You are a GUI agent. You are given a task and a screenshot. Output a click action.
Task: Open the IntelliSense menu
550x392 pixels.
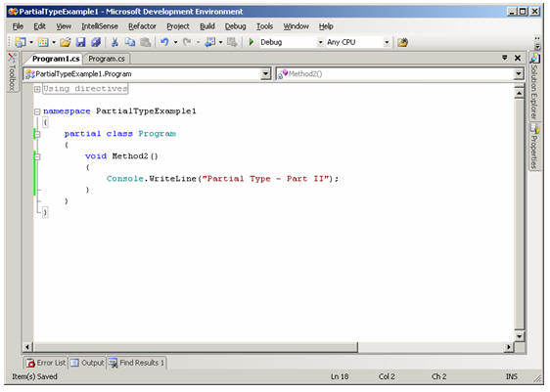(x=100, y=26)
